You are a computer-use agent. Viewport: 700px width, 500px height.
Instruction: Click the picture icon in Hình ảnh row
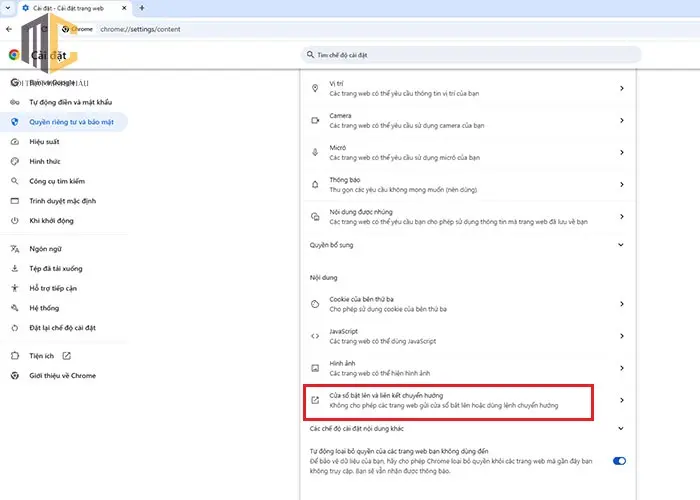pos(315,368)
